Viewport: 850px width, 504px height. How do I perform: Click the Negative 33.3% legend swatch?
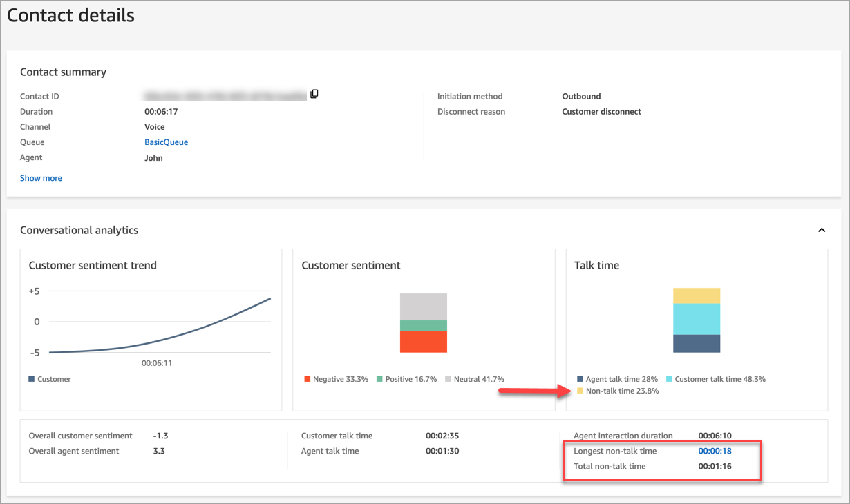click(x=308, y=379)
